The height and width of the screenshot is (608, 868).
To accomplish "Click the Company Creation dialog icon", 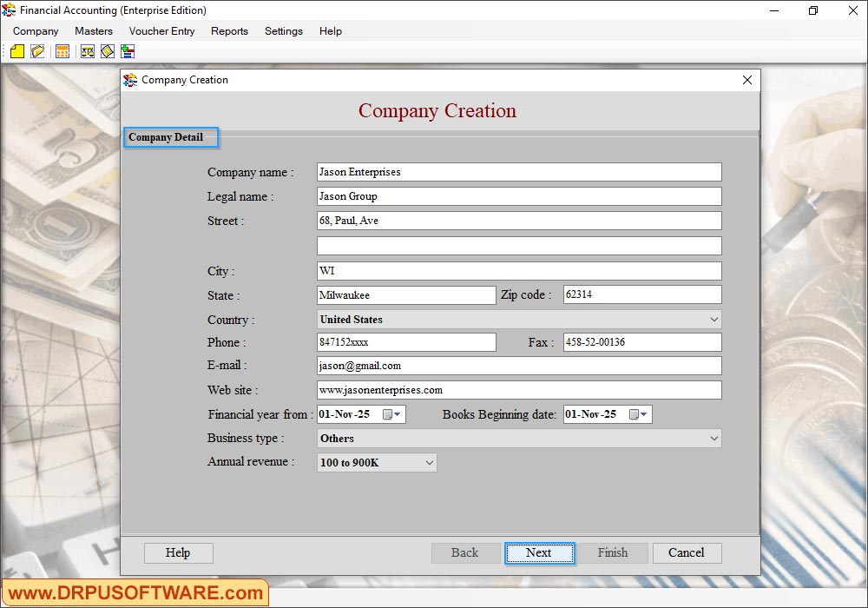I will (x=131, y=80).
